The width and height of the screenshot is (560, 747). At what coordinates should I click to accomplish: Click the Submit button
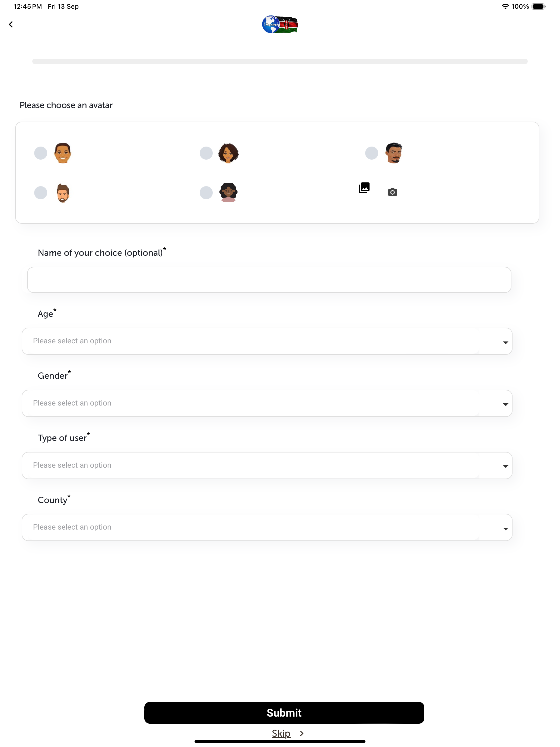284,713
